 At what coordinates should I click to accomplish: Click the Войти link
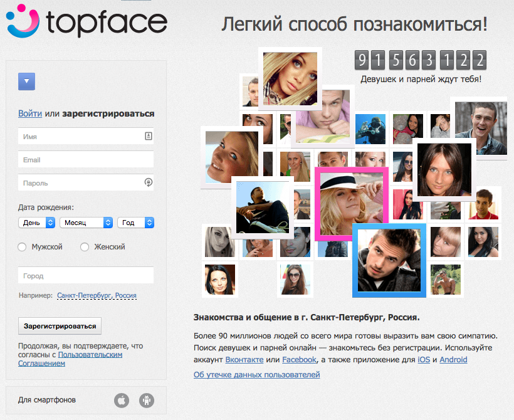tap(30, 113)
